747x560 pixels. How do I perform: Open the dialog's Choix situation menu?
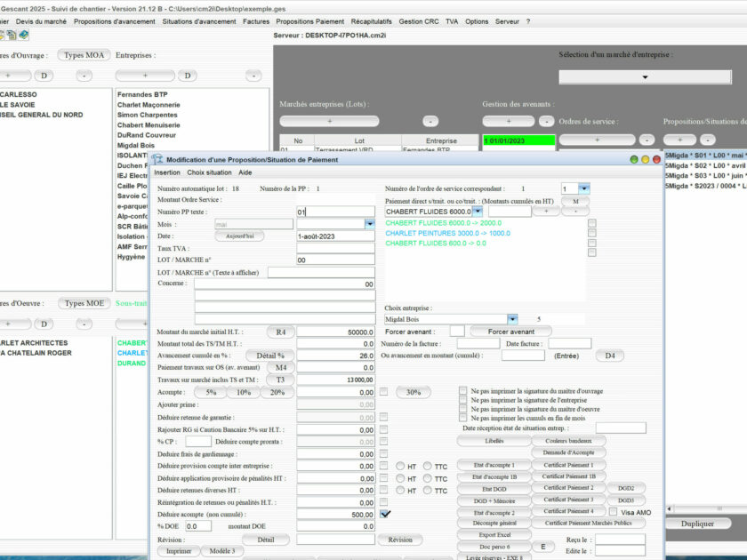(209, 172)
